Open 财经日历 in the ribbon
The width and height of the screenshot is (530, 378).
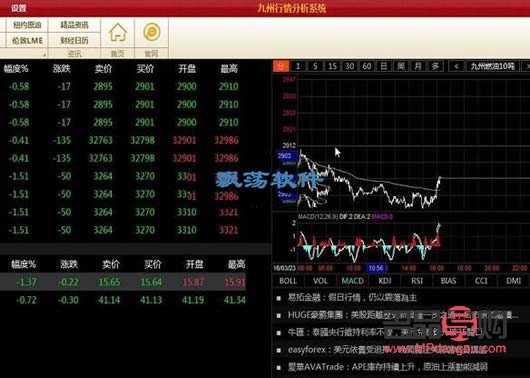[74, 41]
